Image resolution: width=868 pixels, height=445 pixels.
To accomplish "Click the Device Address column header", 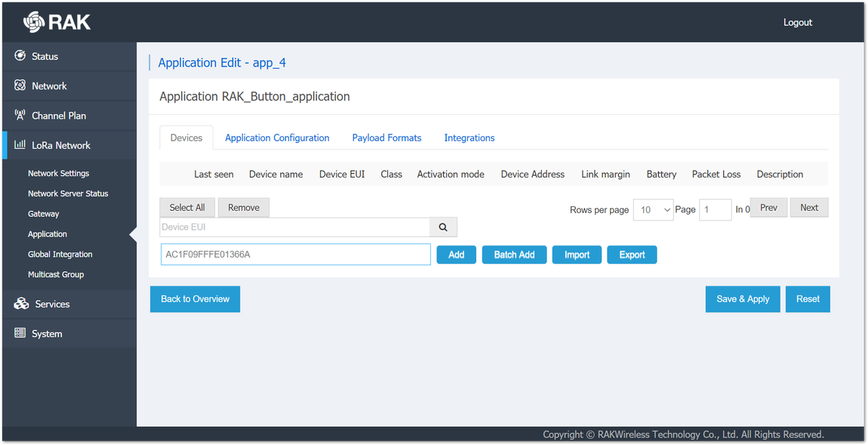I will [x=533, y=174].
